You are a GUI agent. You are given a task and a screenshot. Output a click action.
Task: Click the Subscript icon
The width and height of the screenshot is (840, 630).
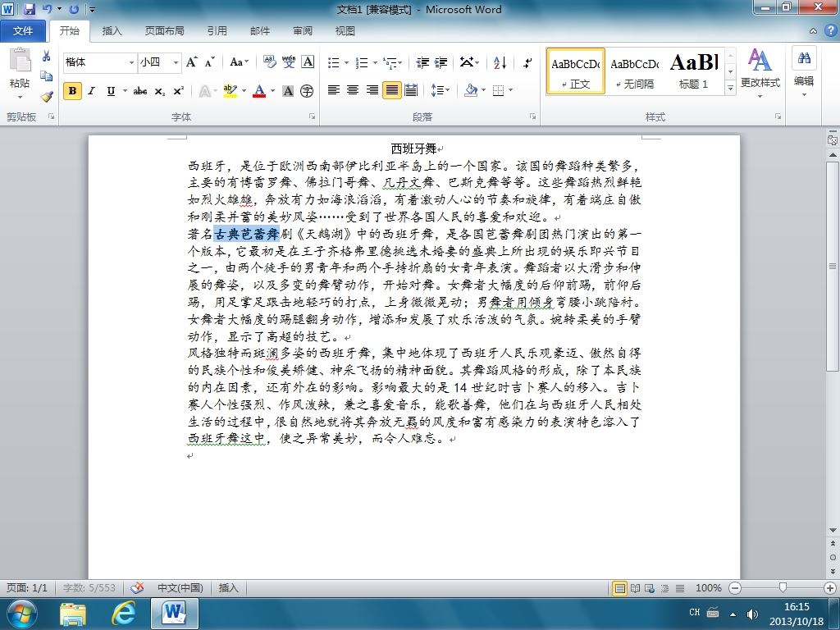160,91
